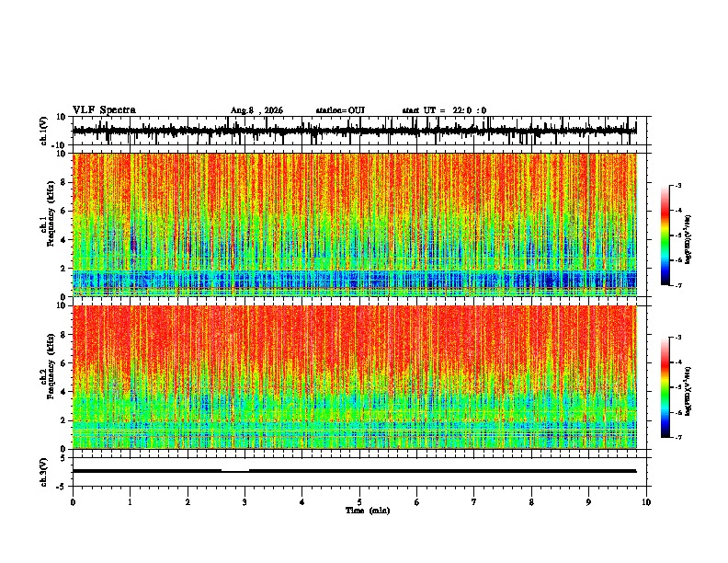The height and width of the screenshot is (563, 728).
Task: Click the '4' kHz tick of ch.1 spectrogram
Action: point(63,240)
